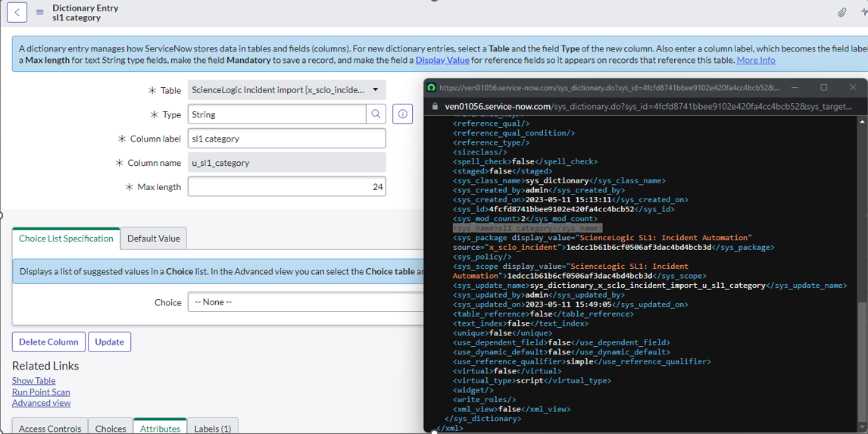Maximize the XML popup window
Screen dimensions: 868x434
tap(823, 88)
